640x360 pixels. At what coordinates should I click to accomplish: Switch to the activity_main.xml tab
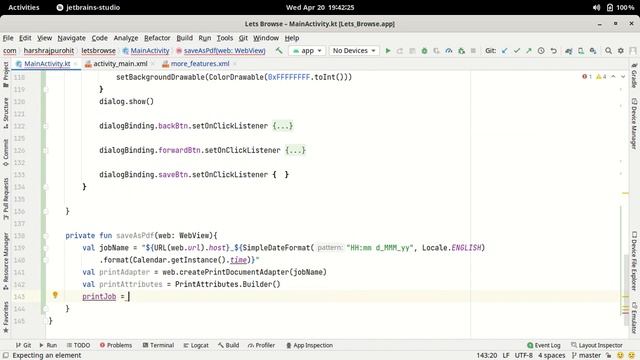120,64
